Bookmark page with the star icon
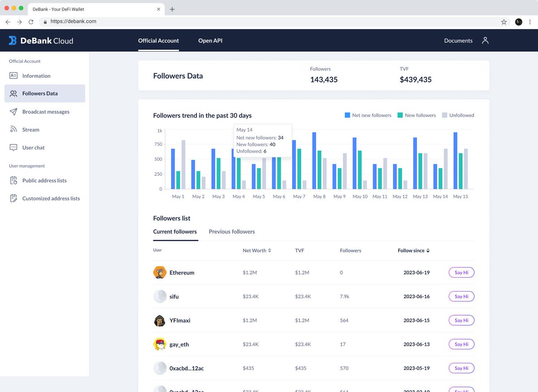Screen dimensions: 538x392 [504, 22]
